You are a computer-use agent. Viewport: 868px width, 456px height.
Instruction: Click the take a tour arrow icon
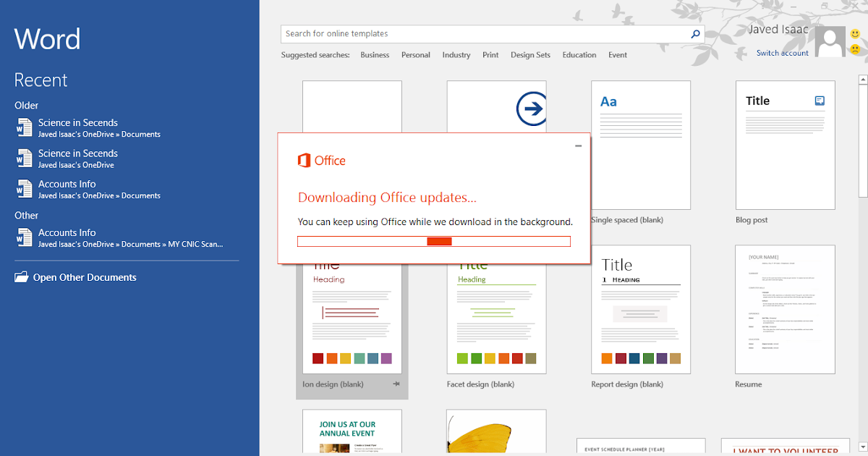[x=531, y=109]
